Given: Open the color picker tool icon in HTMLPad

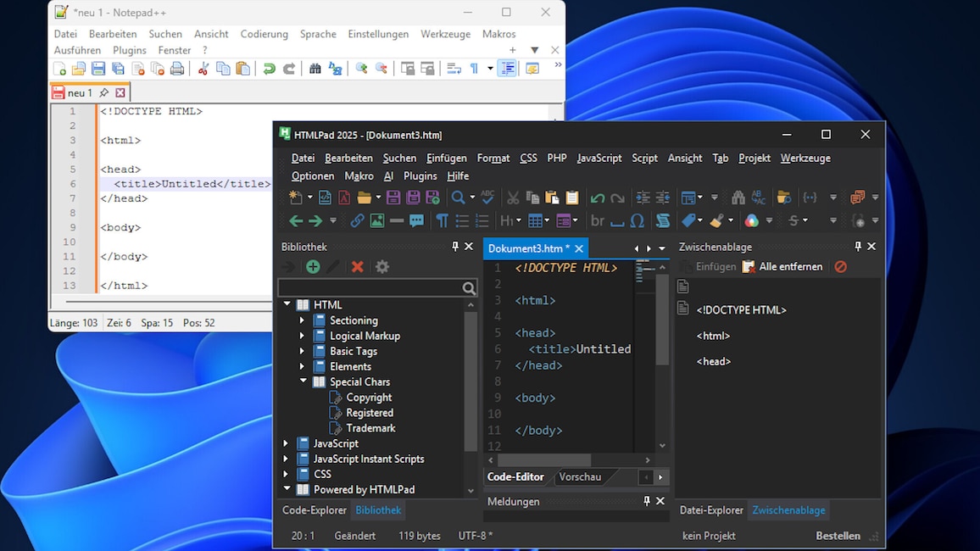Looking at the screenshot, I should (752, 220).
